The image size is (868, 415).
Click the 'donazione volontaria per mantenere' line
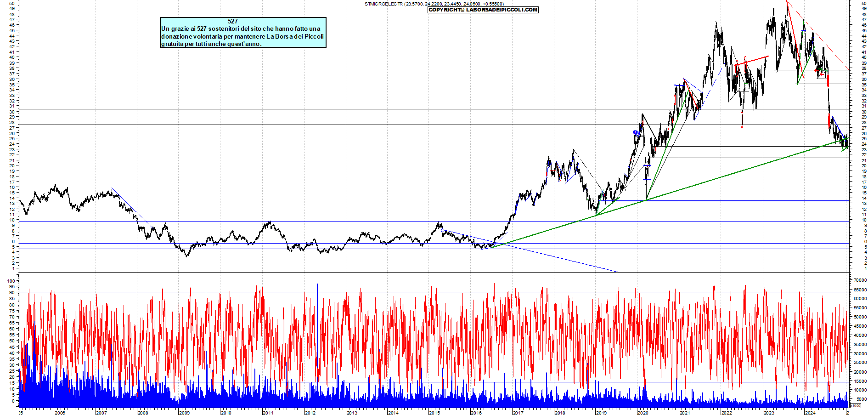tap(242, 36)
